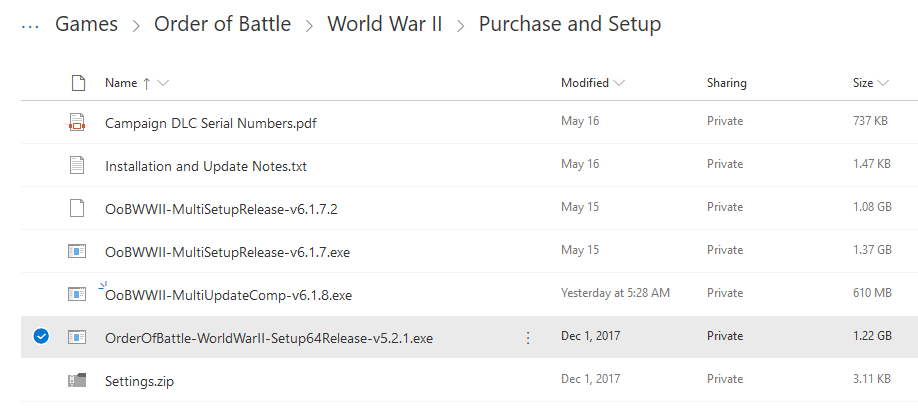Click the exe icon for OoBWWII-MultiUpdateComp-v6.1.8.exe
The height and width of the screenshot is (414, 918).
pos(77,294)
